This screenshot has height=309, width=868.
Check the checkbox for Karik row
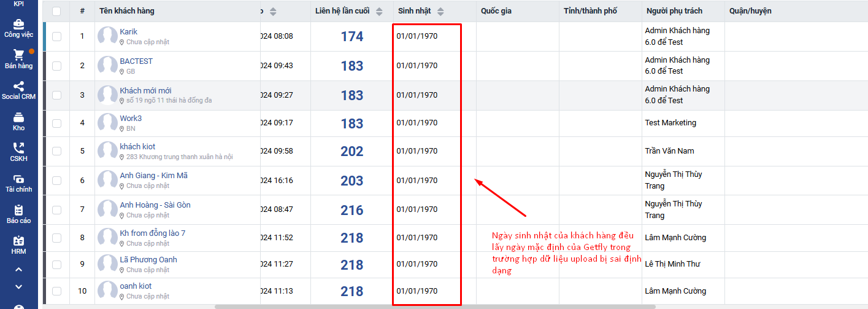[56, 36]
